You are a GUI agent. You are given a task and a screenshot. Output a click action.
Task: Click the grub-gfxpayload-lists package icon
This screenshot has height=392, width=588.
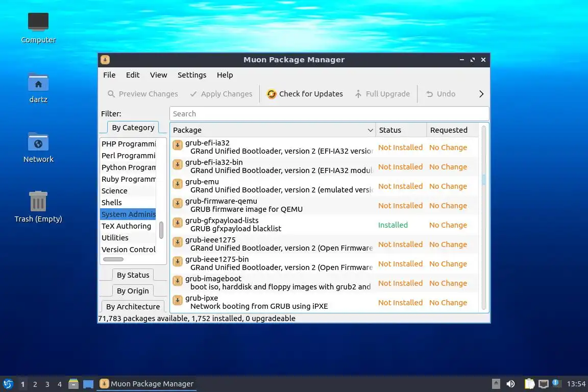pos(178,223)
